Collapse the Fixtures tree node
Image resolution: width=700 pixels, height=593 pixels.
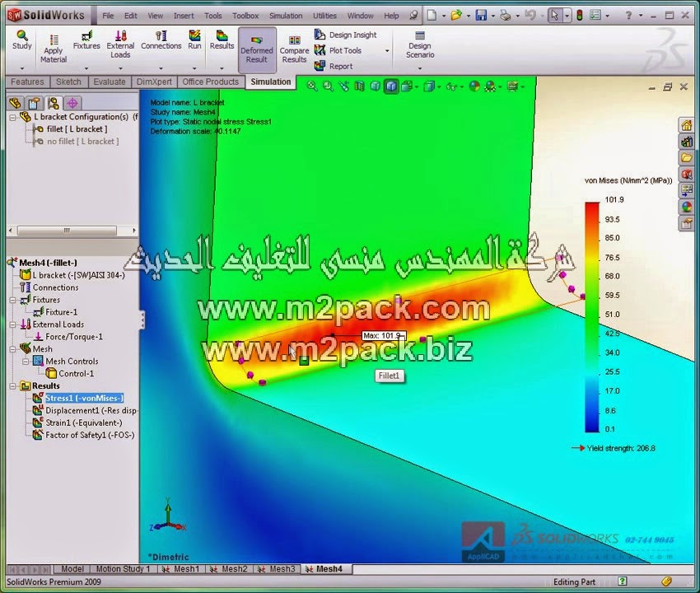pos(13,300)
